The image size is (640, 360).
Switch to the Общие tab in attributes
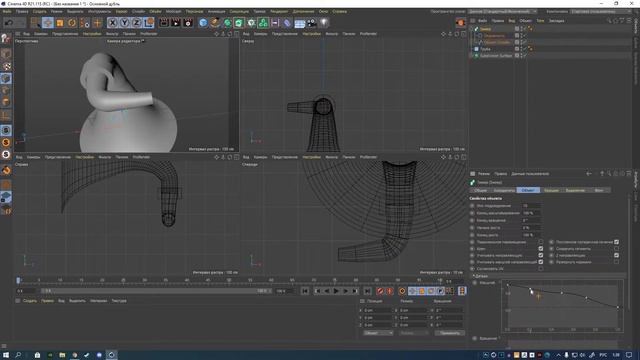point(480,190)
